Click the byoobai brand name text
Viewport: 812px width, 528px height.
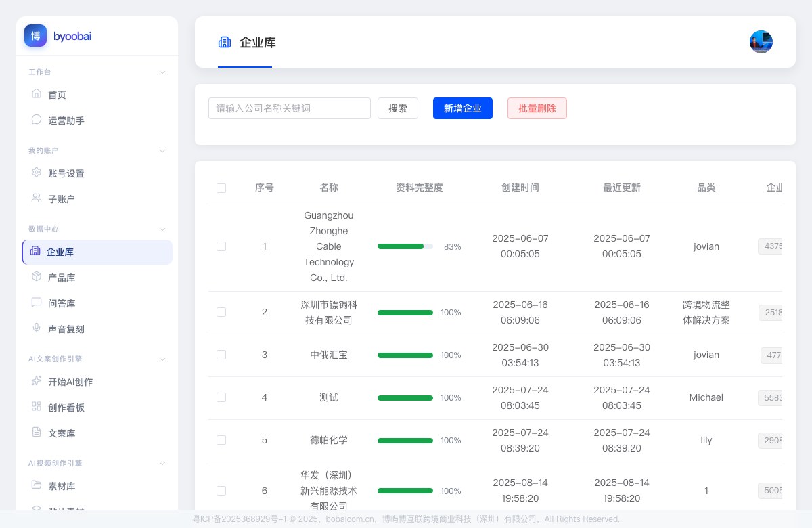72,36
